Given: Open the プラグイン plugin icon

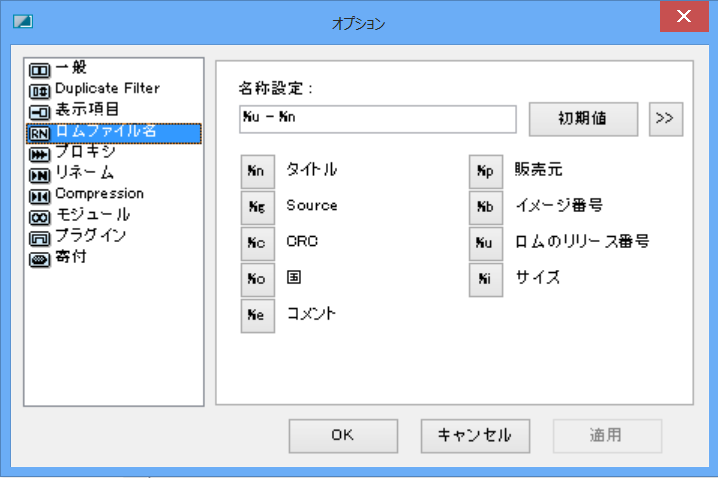Looking at the screenshot, I should coord(39,239).
